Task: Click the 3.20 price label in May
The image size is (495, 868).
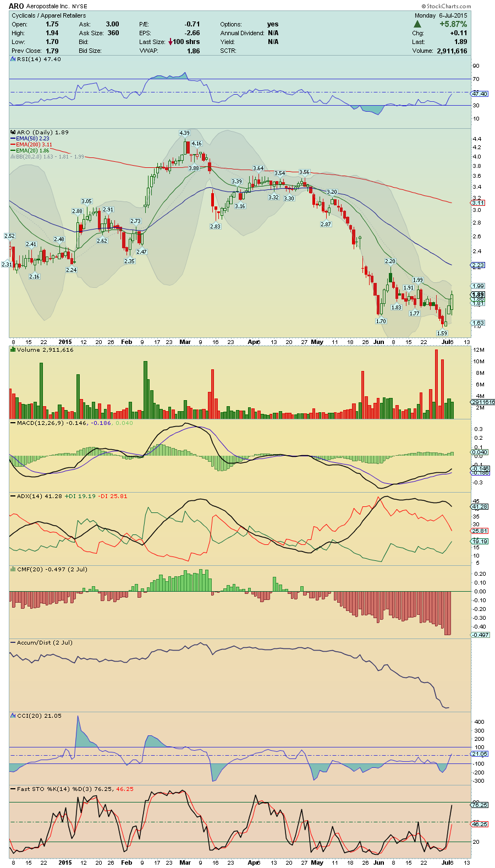Action: click(x=332, y=192)
